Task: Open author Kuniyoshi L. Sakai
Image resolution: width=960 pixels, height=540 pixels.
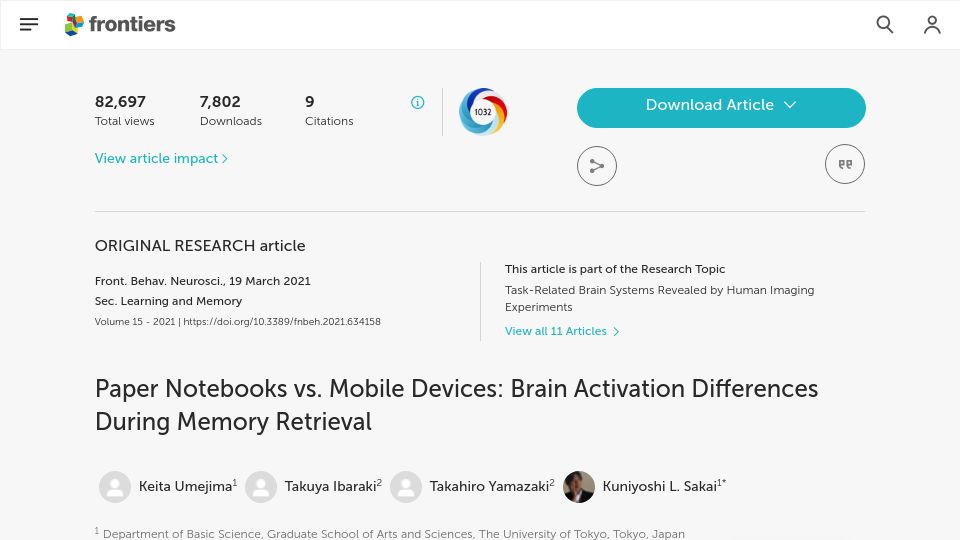Action: coord(659,487)
